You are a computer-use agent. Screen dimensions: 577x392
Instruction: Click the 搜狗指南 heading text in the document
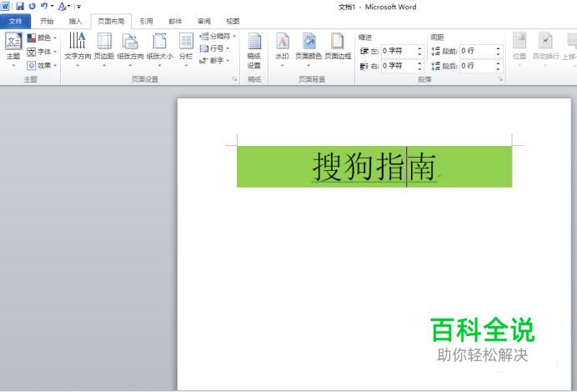point(374,166)
